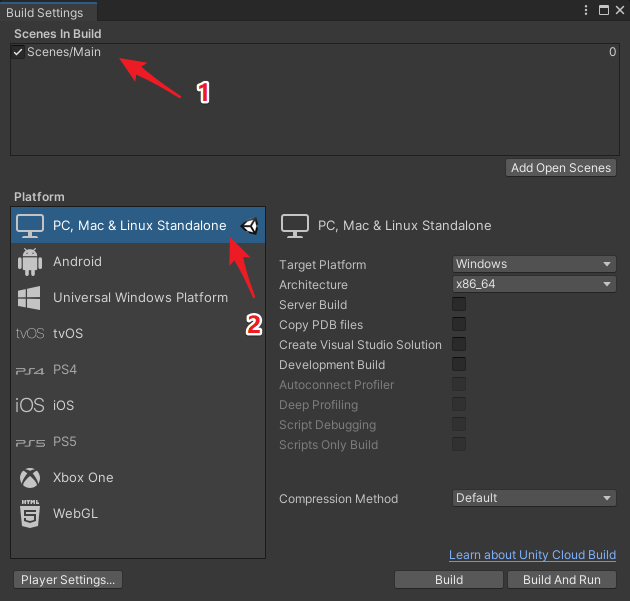Select the tvOS platform entry
Image resolution: width=630 pixels, height=601 pixels.
coord(138,333)
